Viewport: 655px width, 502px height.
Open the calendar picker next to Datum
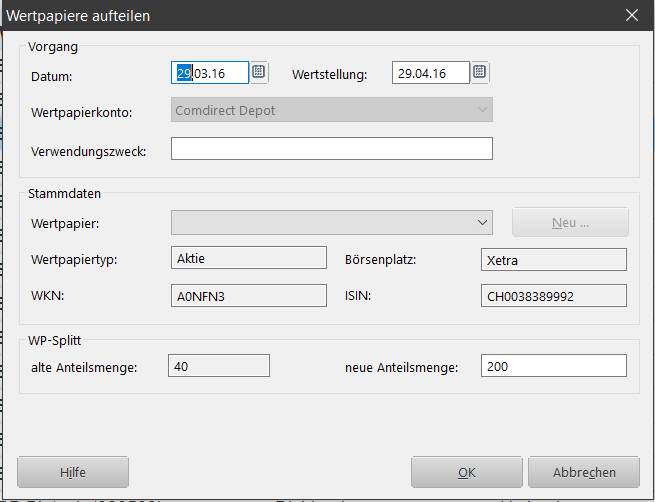point(258,73)
